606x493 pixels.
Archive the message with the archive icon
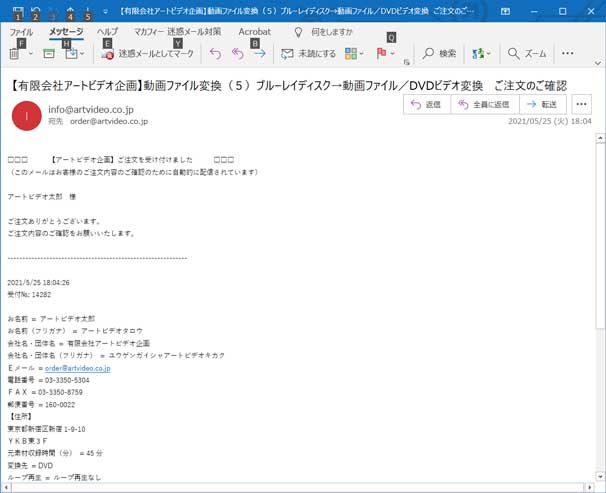[49, 53]
